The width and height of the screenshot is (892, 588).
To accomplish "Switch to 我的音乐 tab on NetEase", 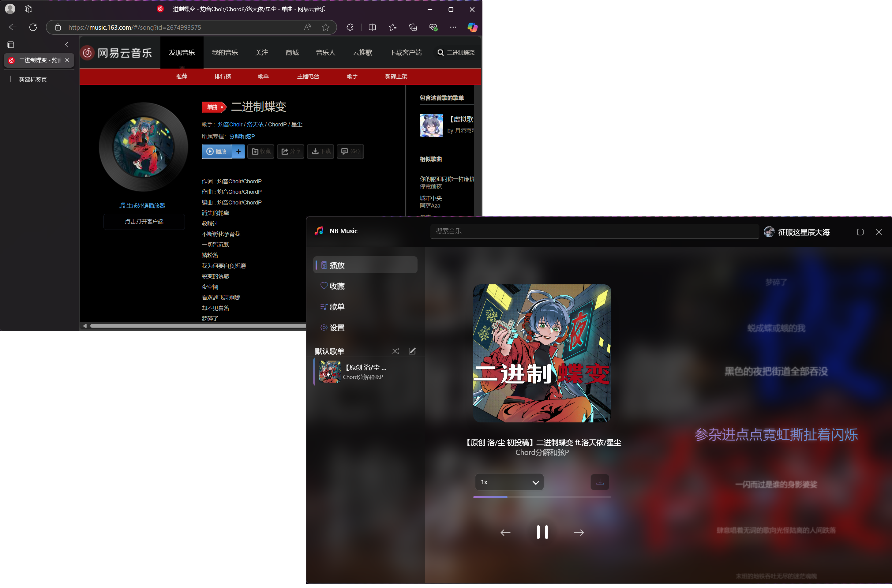I will point(225,53).
